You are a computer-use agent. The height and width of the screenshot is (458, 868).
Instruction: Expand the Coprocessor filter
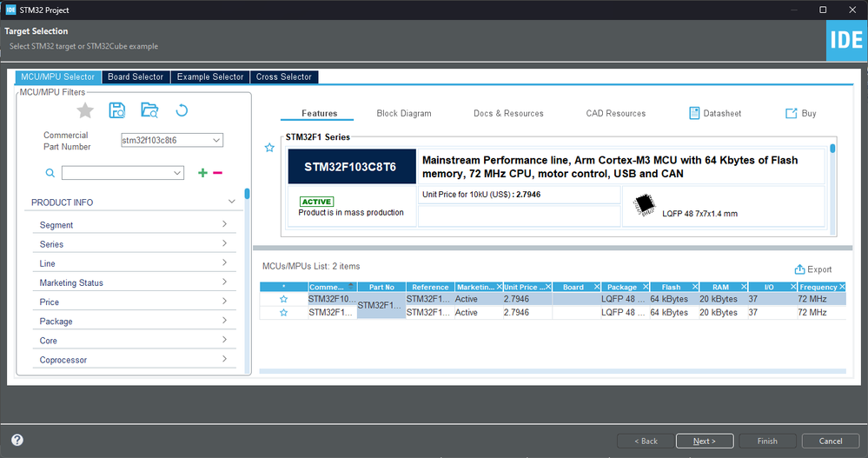[224, 359]
